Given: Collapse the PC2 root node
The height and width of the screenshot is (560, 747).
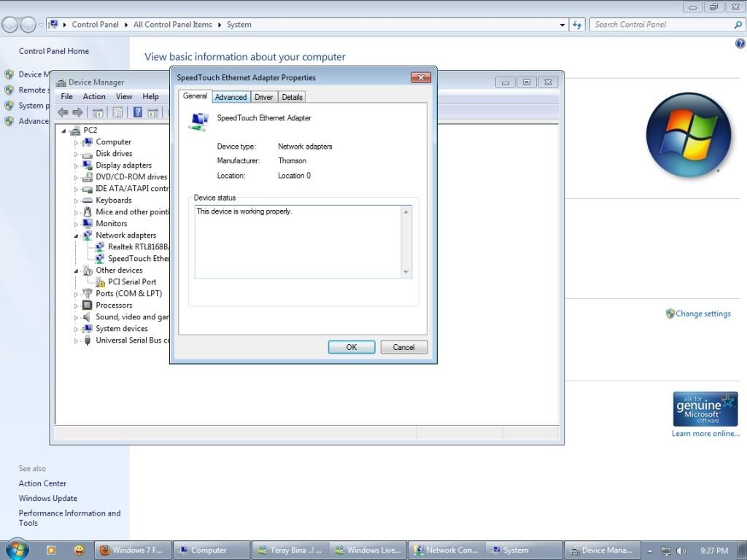Looking at the screenshot, I should tap(64, 131).
